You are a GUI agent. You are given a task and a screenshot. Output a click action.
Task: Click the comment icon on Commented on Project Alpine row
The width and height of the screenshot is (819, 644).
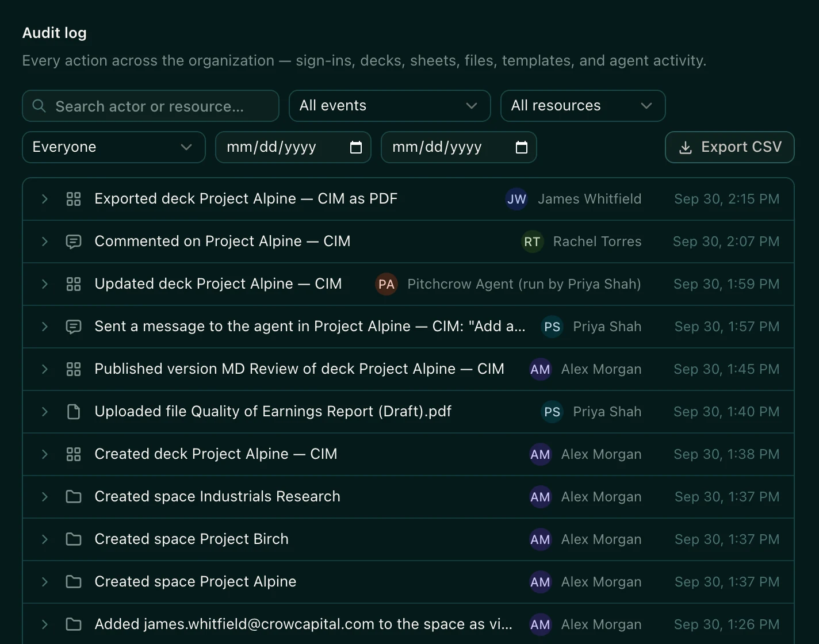tap(74, 241)
